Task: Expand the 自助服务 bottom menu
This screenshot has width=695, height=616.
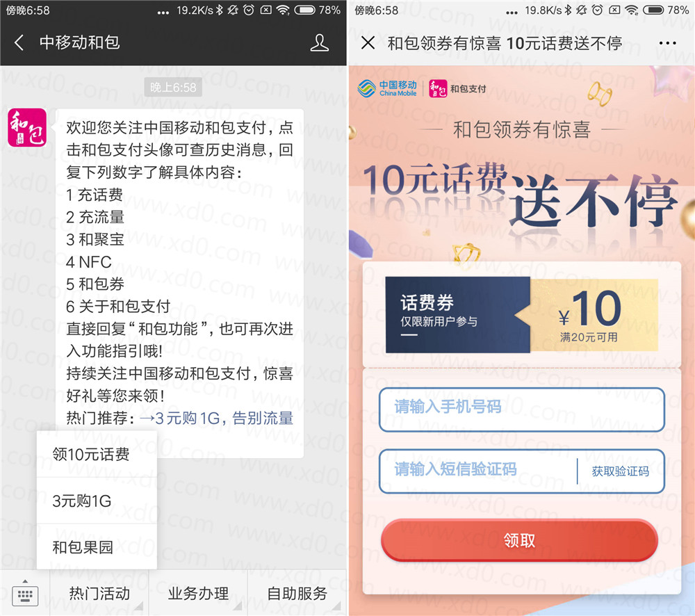Action: (297, 593)
